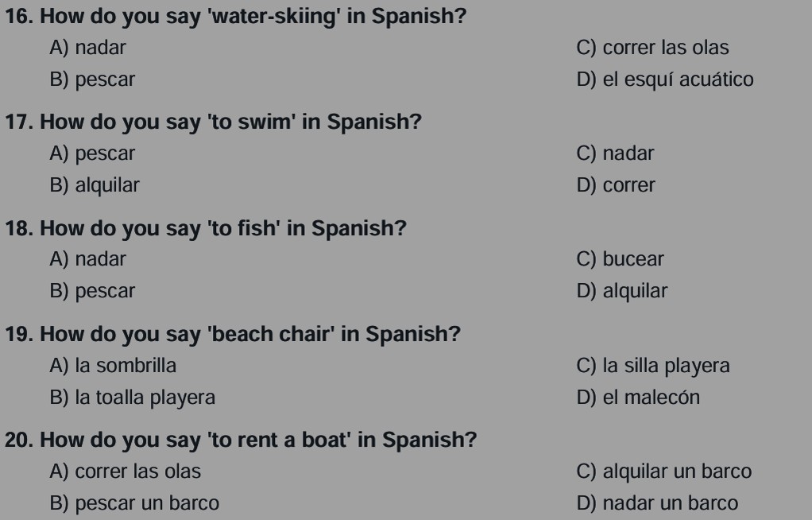Choose 'la sombrilla' answer
This screenshot has width=812, height=520.
[x=114, y=366]
